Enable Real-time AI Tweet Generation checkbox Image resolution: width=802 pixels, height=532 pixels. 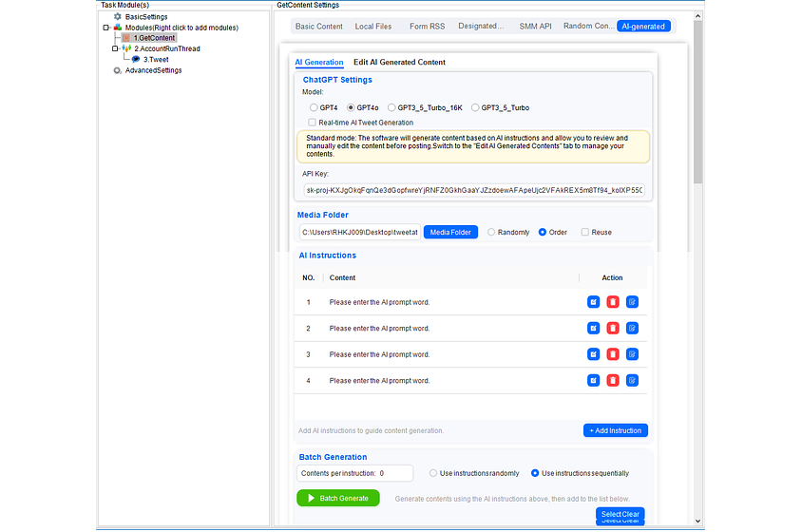pos(313,123)
